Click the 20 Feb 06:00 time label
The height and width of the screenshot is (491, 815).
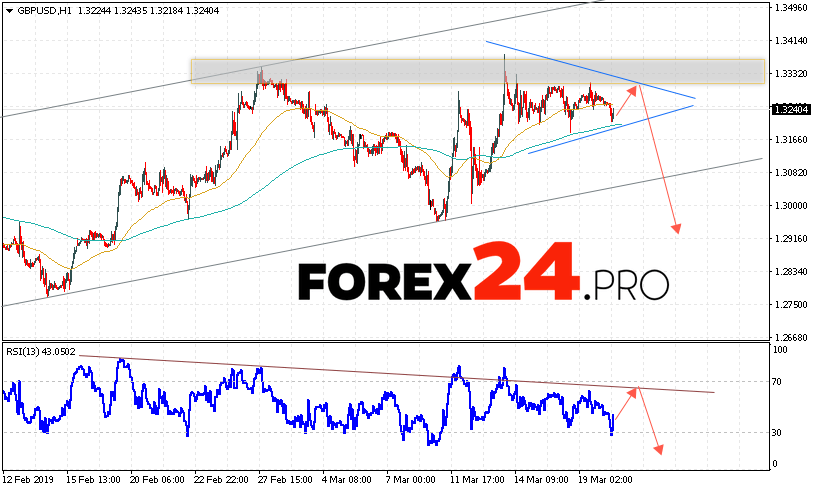[157, 480]
